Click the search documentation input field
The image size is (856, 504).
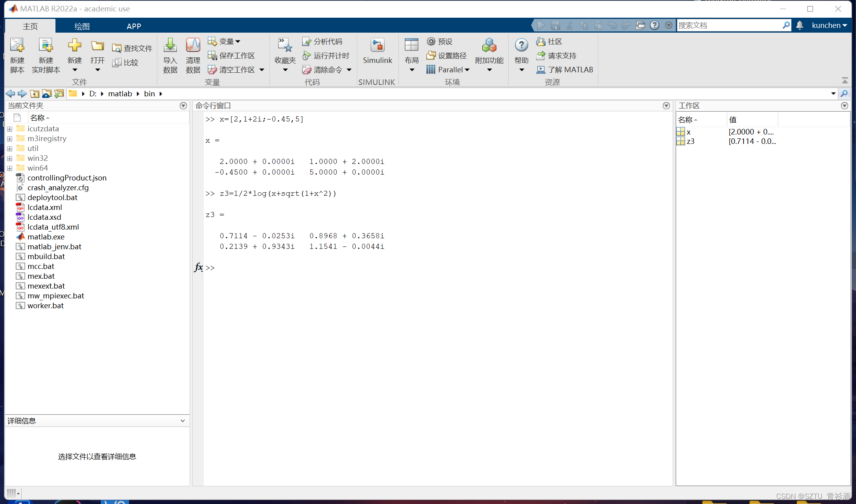click(x=729, y=25)
